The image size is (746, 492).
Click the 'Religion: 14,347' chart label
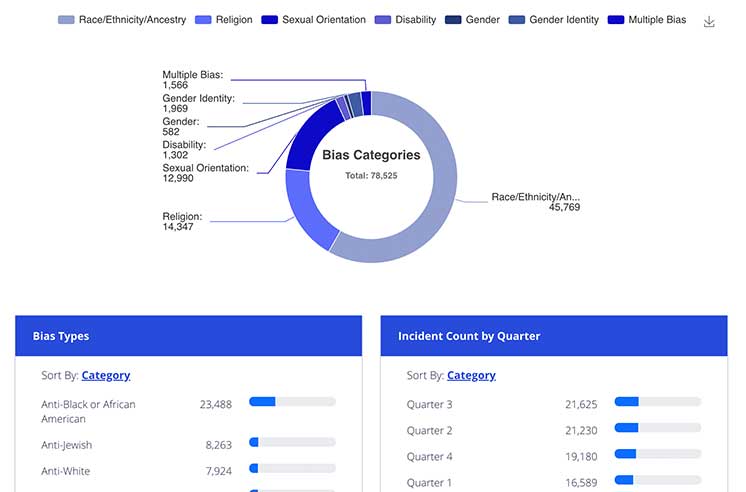pyautogui.click(x=182, y=222)
